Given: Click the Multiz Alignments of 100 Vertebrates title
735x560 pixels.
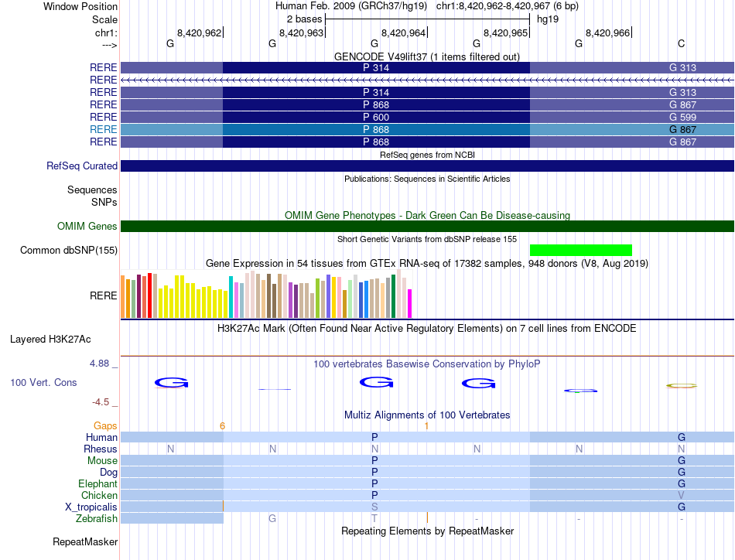Looking at the screenshot, I should (x=427, y=415).
